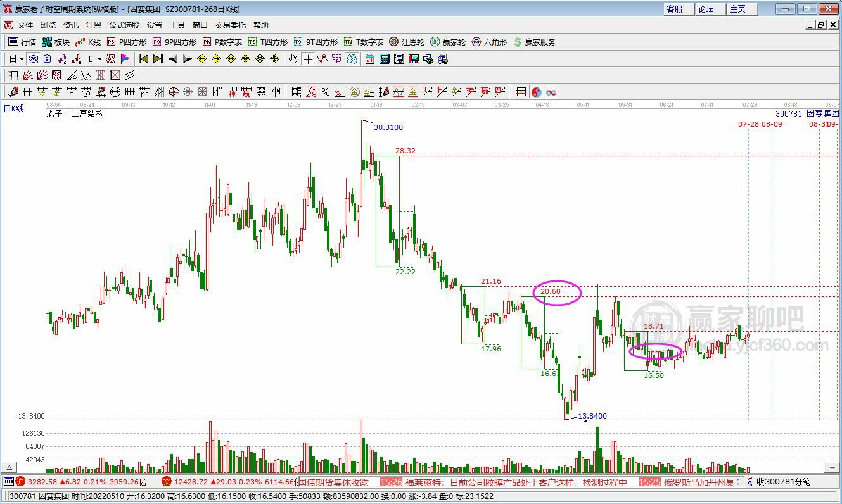Select the rectangle marquee selection tool

click(x=13, y=75)
